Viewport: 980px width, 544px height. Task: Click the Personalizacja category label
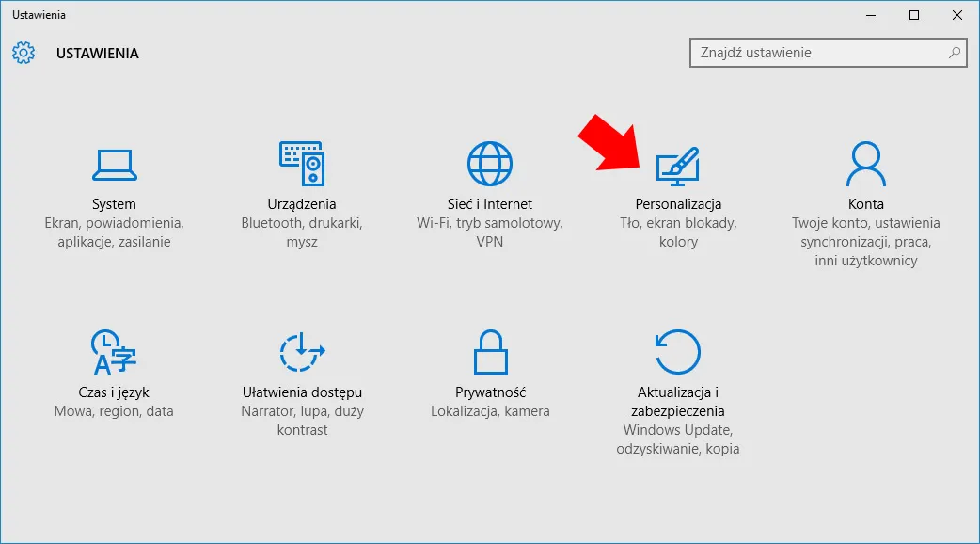click(x=678, y=204)
